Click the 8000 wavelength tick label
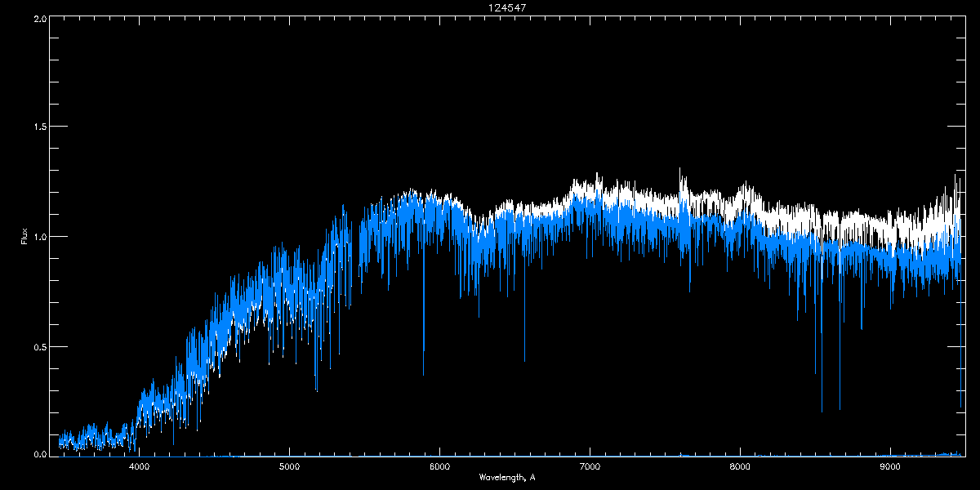 740,467
